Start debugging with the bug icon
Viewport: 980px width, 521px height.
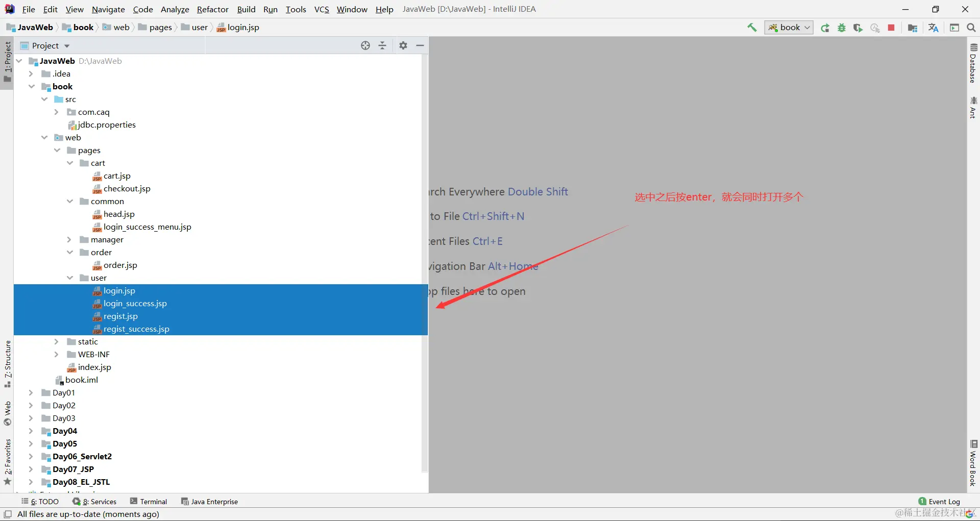click(842, 28)
